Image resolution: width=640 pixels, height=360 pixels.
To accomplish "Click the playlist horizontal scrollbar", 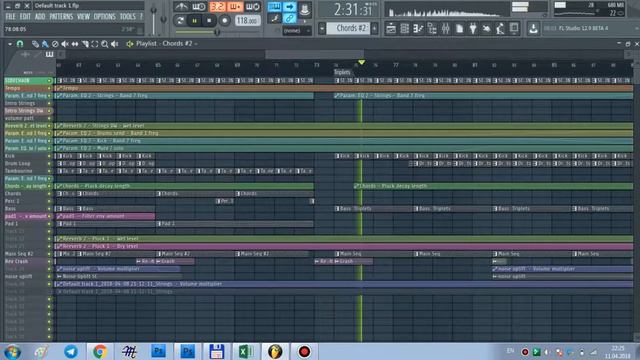I will coord(315,54).
